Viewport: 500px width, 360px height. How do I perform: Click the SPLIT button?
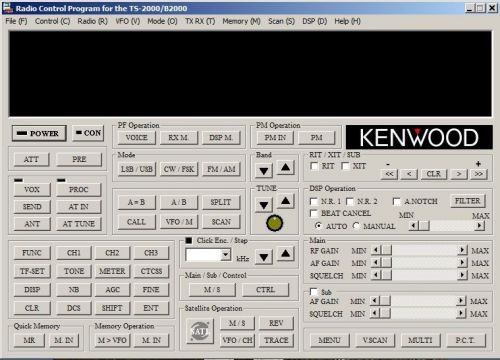coord(221,202)
